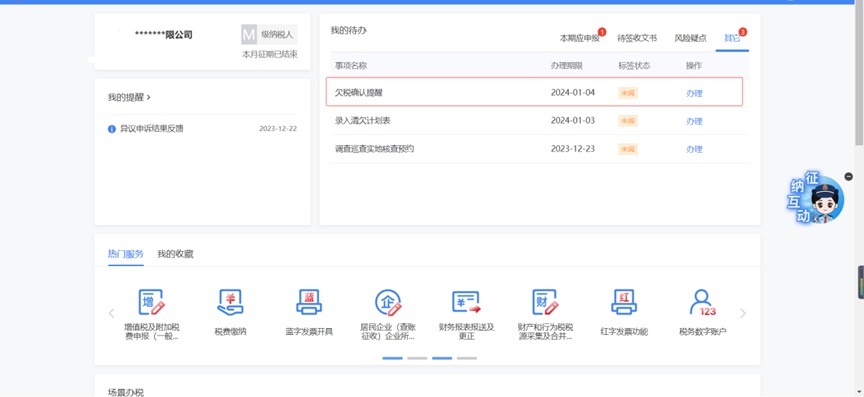This screenshot has width=864, height=397.
Task: Select the 其它 tab
Action: point(732,38)
